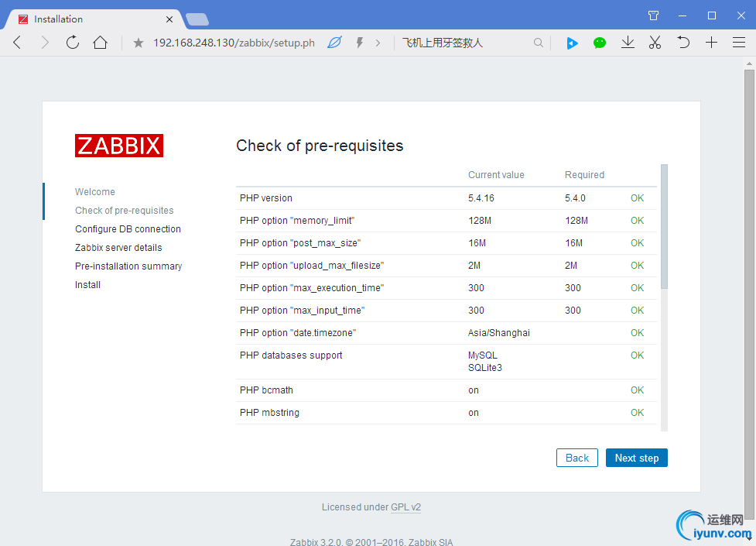This screenshot has width=756, height=546.
Task: Select Check of pre-requisites step
Action: click(125, 211)
